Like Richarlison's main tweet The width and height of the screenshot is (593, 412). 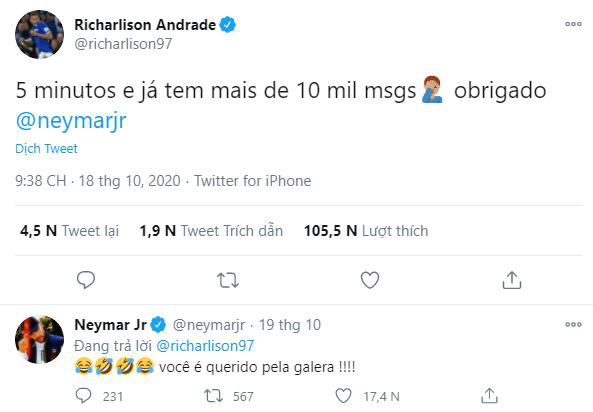tap(370, 280)
